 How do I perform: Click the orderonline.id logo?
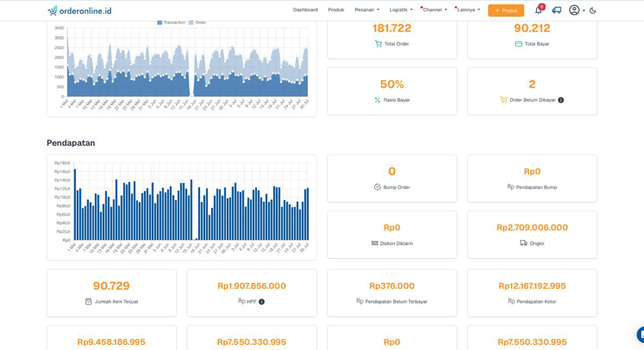tap(79, 11)
